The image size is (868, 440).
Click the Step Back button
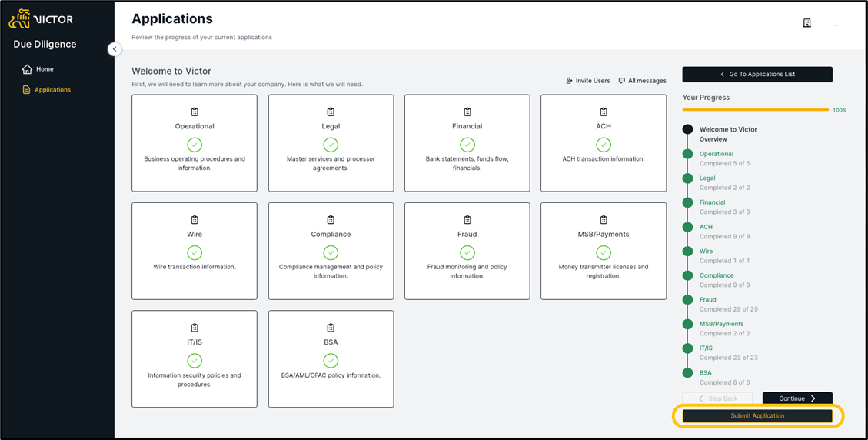coord(717,398)
